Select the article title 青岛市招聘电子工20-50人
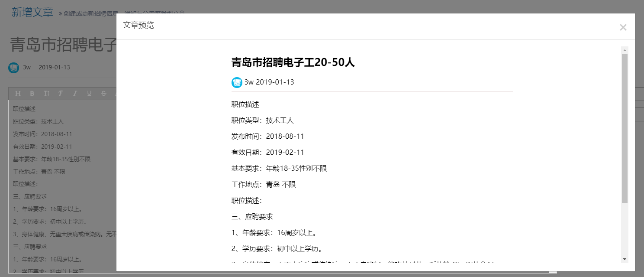The width and height of the screenshot is (644, 277). tap(292, 62)
